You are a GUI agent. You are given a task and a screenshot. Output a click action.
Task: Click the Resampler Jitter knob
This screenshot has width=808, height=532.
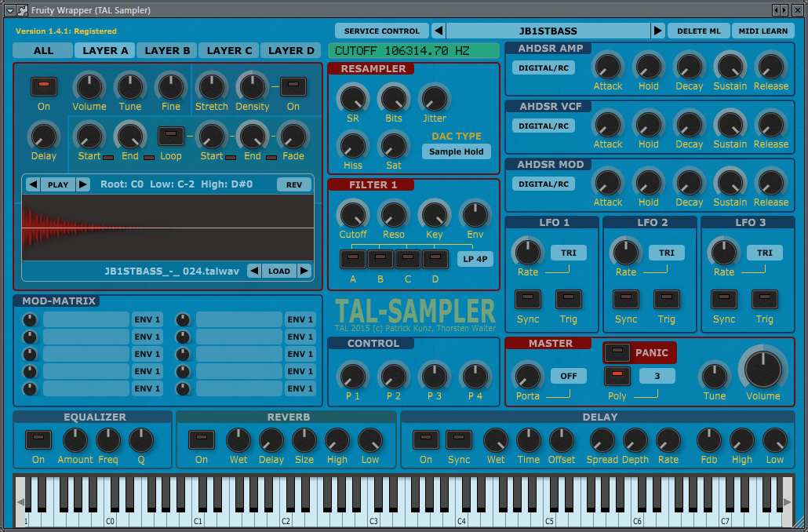435,99
